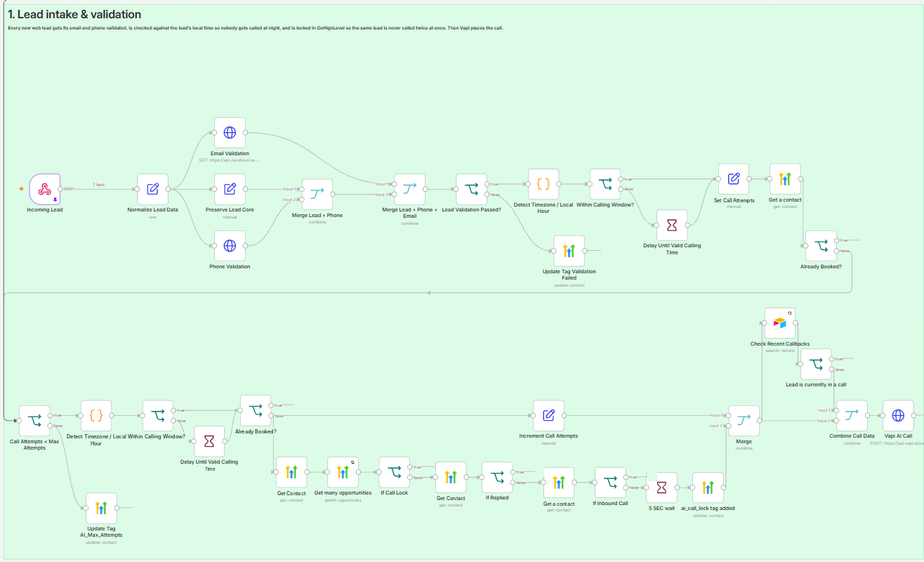
Task: Click the Email Validation HTTP node
Action: tap(230, 133)
